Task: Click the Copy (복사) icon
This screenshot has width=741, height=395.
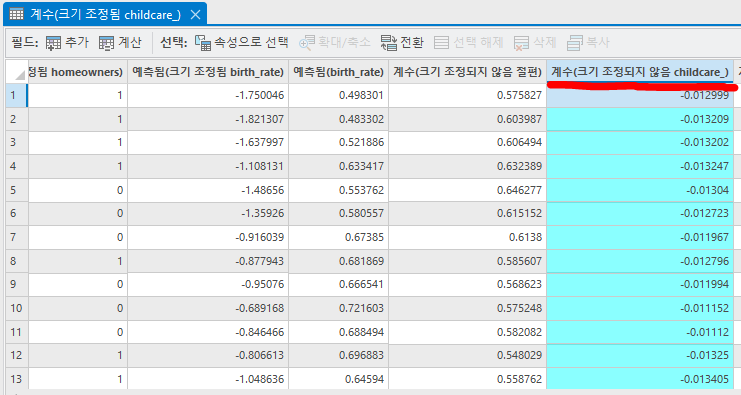Action: click(575, 43)
